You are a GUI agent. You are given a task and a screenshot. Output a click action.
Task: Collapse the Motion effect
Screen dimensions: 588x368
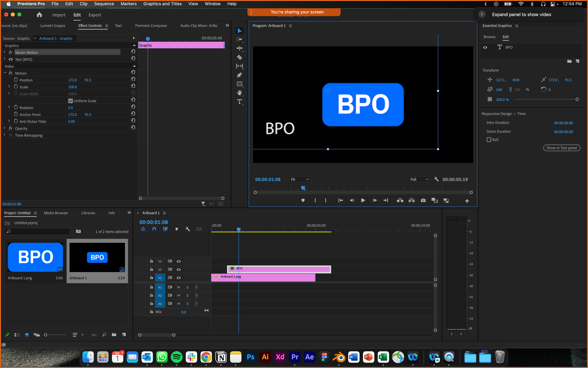pyautogui.click(x=5, y=73)
